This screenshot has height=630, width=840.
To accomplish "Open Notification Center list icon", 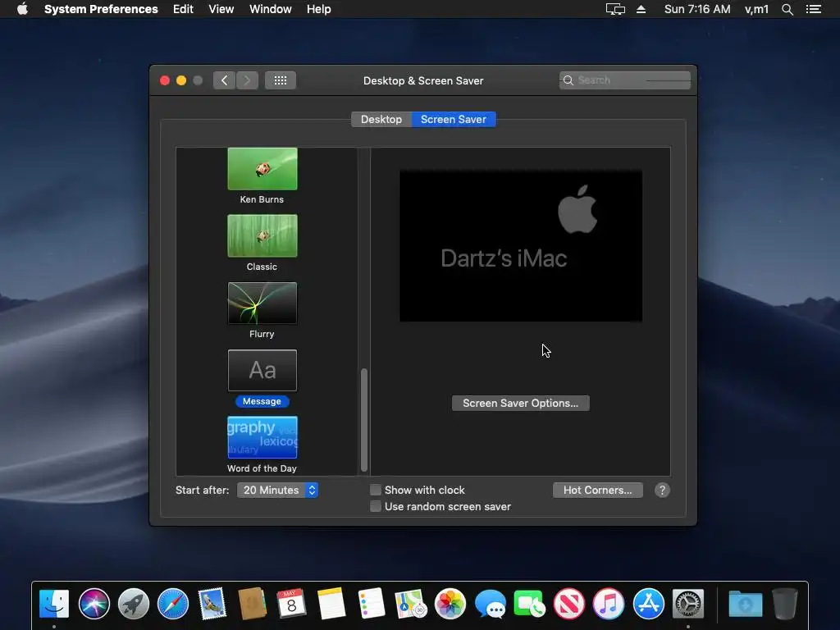I will (x=814, y=9).
